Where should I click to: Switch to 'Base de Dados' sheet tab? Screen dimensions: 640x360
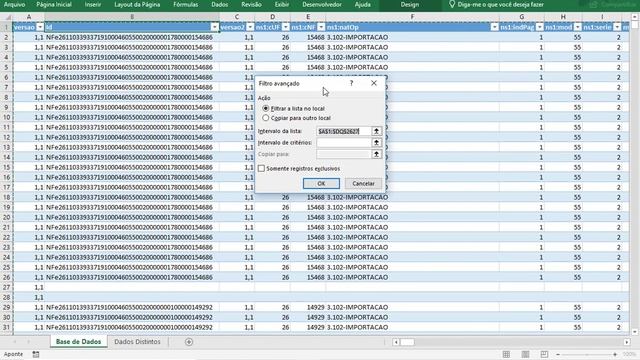click(x=78, y=342)
